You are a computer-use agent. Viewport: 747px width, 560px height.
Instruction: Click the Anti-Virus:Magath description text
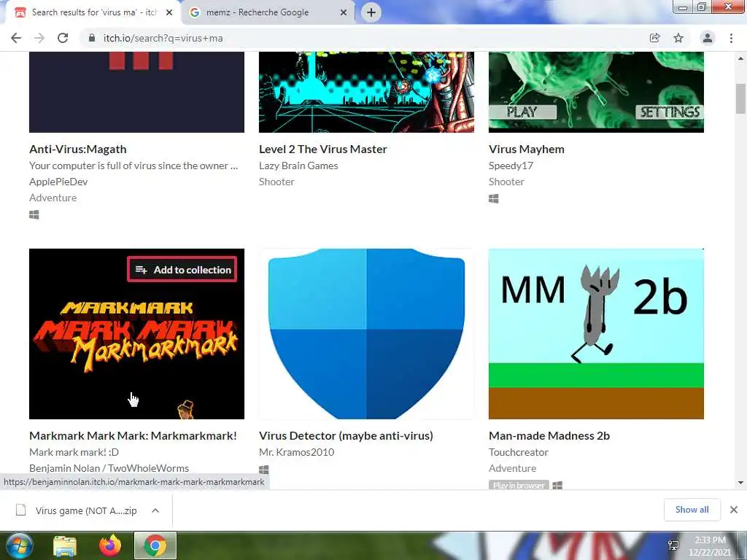click(133, 166)
